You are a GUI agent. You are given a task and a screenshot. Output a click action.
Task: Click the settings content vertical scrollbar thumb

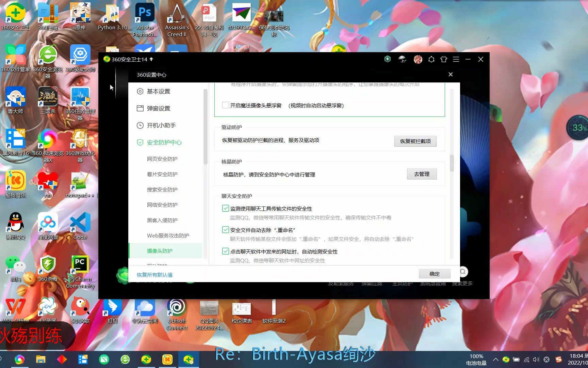click(452, 163)
